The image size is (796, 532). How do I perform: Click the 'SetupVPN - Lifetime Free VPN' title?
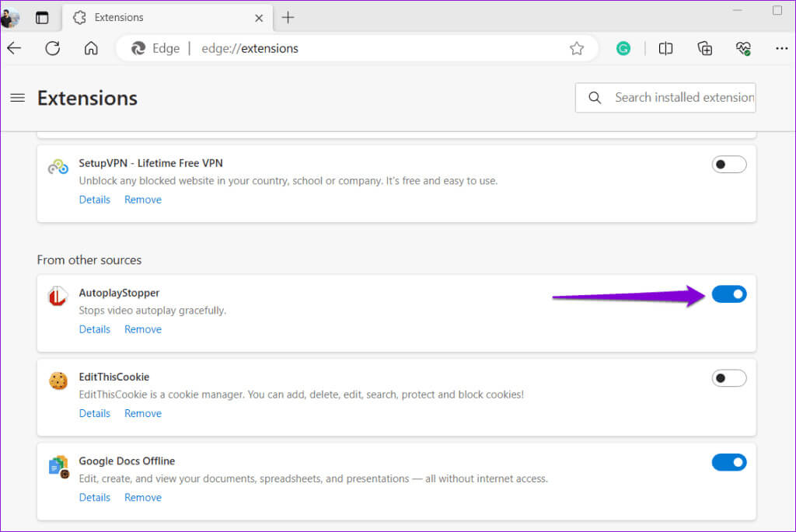coord(151,163)
